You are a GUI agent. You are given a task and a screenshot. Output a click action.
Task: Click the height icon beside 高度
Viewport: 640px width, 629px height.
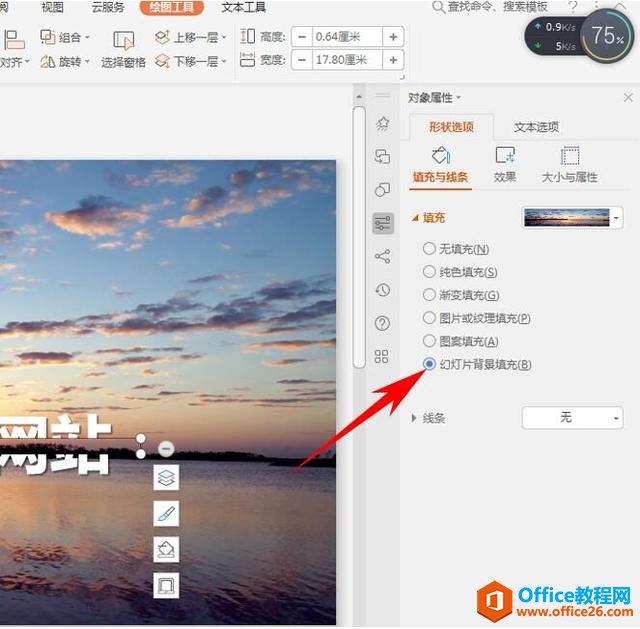247,36
